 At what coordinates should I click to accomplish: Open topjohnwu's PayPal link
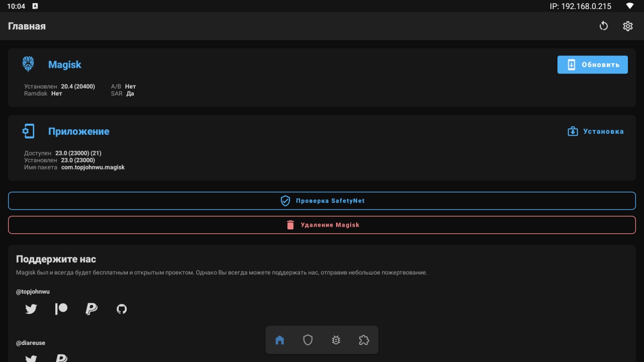[92, 309]
